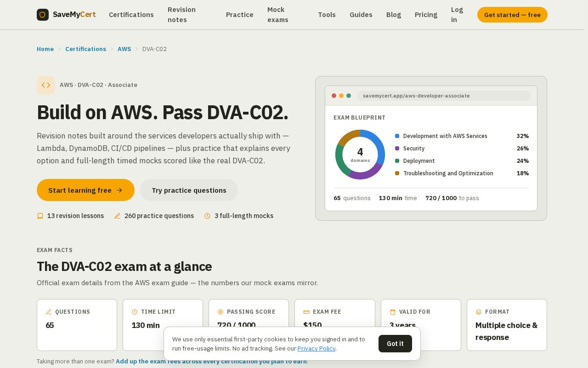Click the pencil icon in the Questions card
The image size is (588, 368).
tap(49, 312)
